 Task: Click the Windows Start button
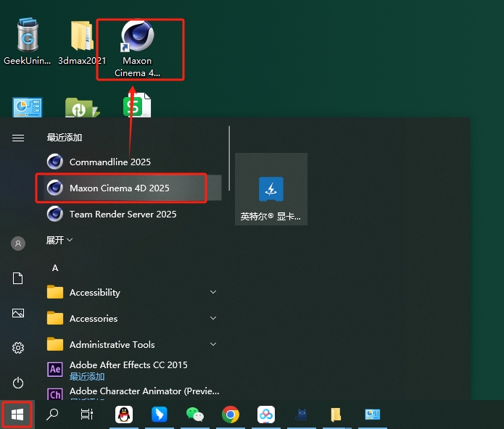(x=17, y=415)
